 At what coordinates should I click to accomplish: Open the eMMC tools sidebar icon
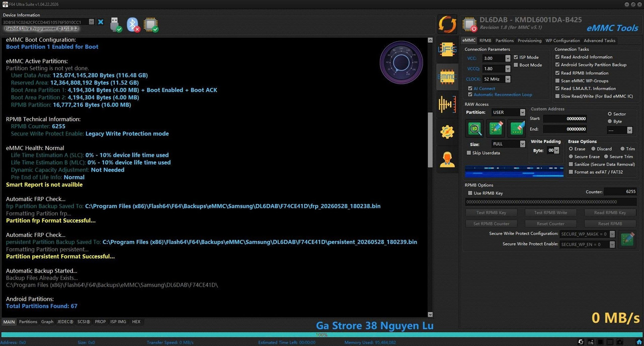coord(447,77)
